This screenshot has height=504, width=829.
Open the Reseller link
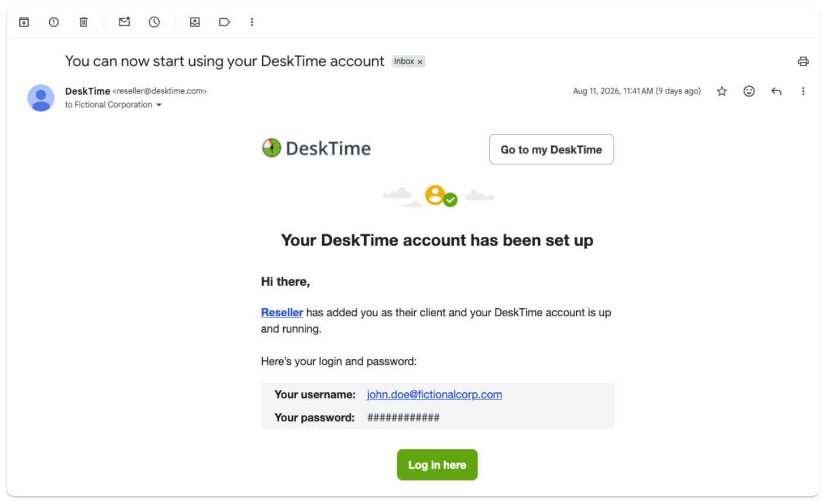click(282, 313)
